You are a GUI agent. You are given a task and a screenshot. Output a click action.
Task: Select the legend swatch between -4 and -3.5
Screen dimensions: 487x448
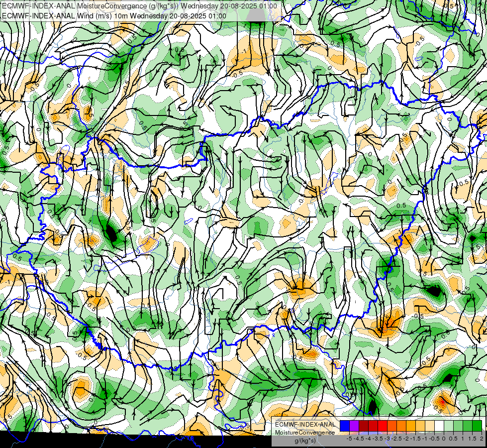pos(373,426)
